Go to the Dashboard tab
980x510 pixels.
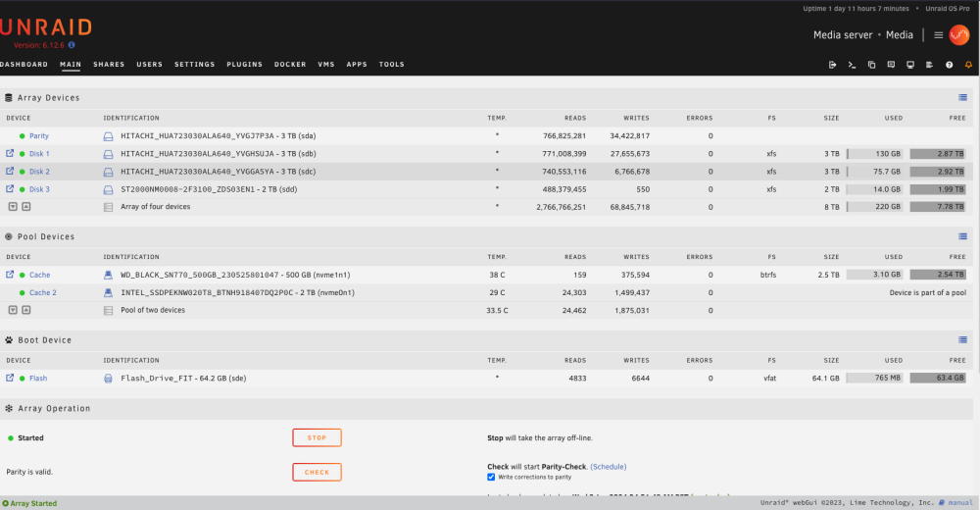pyautogui.click(x=24, y=65)
